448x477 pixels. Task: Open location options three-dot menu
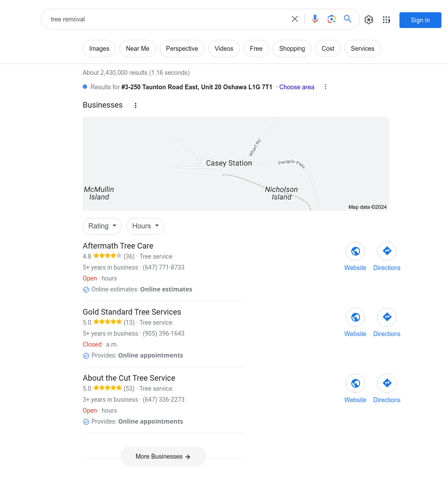pyautogui.click(x=325, y=87)
